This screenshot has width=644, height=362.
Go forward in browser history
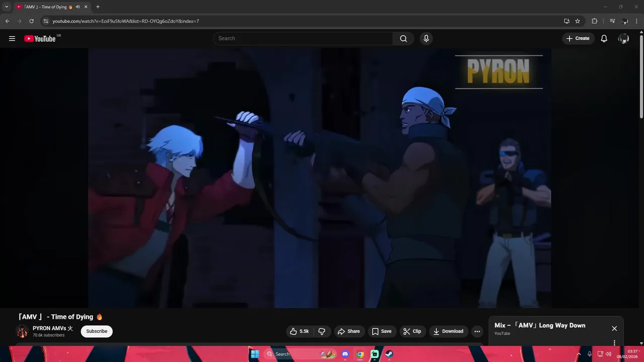pos(20,21)
